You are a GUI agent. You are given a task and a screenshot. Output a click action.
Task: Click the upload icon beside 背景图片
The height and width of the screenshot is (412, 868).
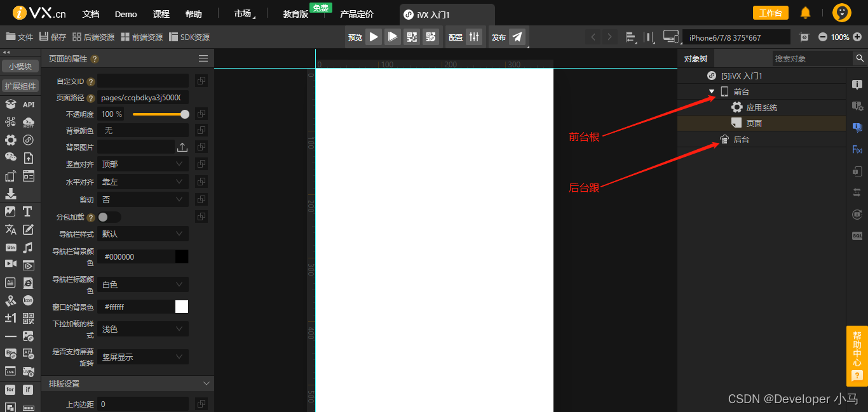182,147
